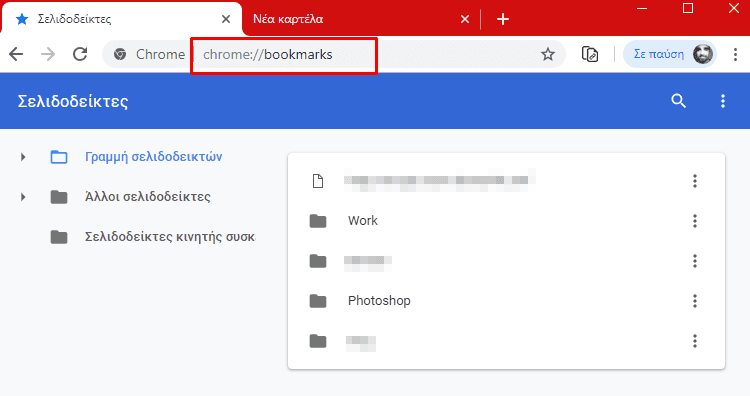Click the Chrome site info icon
This screenshot has width=750, height=396.
[120, 54]
